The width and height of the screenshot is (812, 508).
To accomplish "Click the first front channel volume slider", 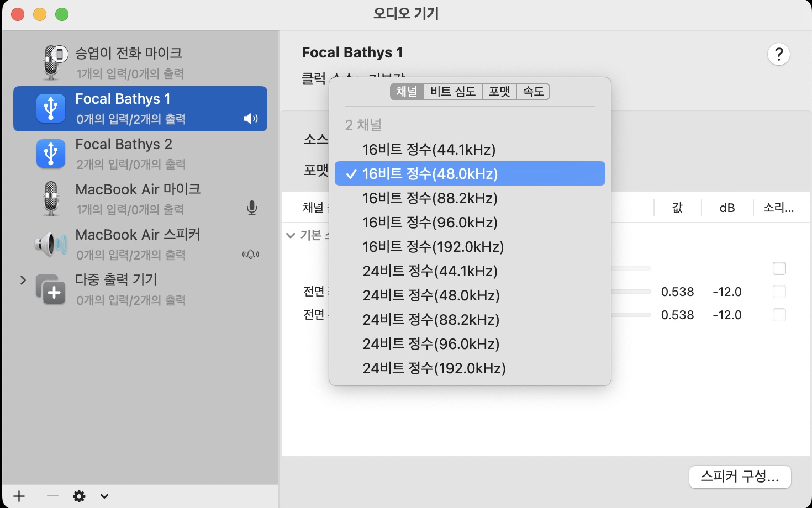I will (631, 292).
